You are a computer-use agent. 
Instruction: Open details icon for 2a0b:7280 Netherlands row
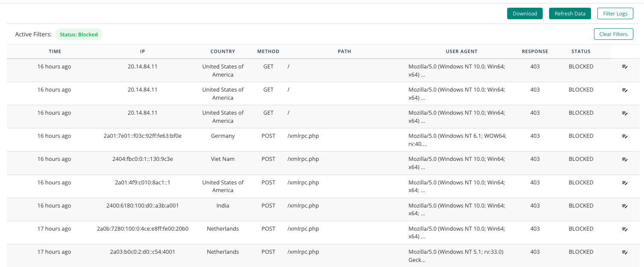(625, 229)
